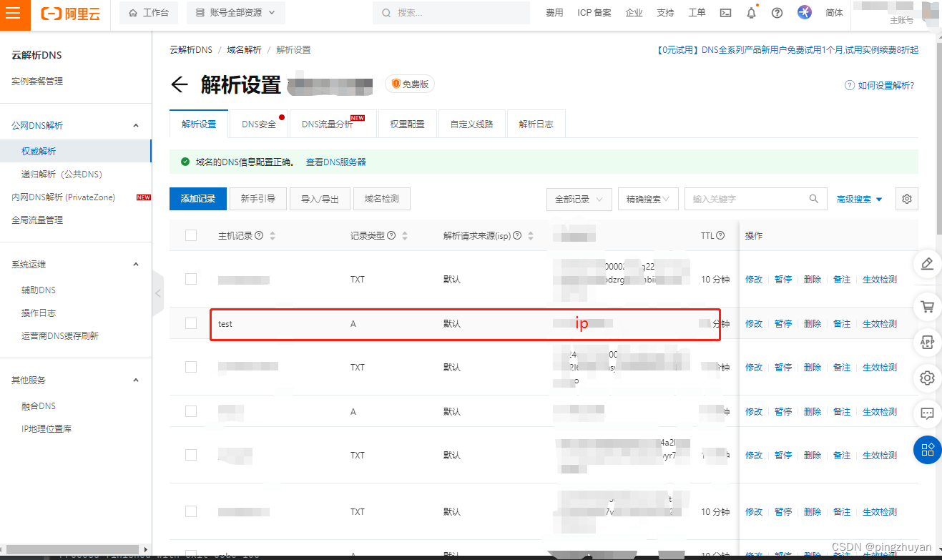Screen dimensions: 942x560
Task: Collapse the 公网DNS解析 sidebar section
Action: (136, 125)
